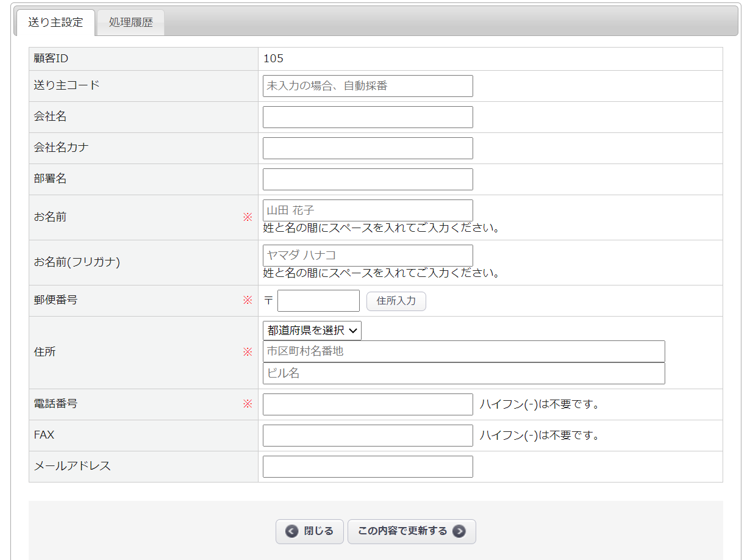Viewport: 750px width, 560px height.
Task: Click the left-arrow icon on 閉じる button
Action: click(x=292, y=531)
